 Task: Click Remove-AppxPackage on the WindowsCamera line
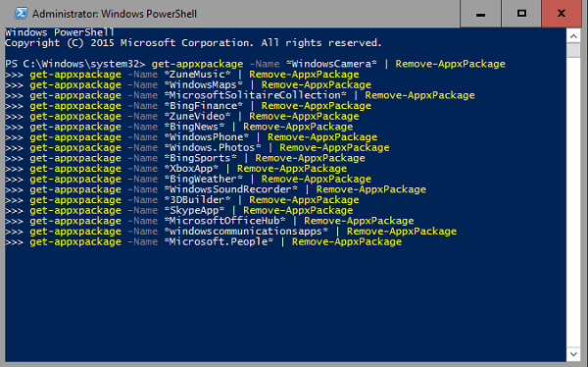click(x=451, y=64)
